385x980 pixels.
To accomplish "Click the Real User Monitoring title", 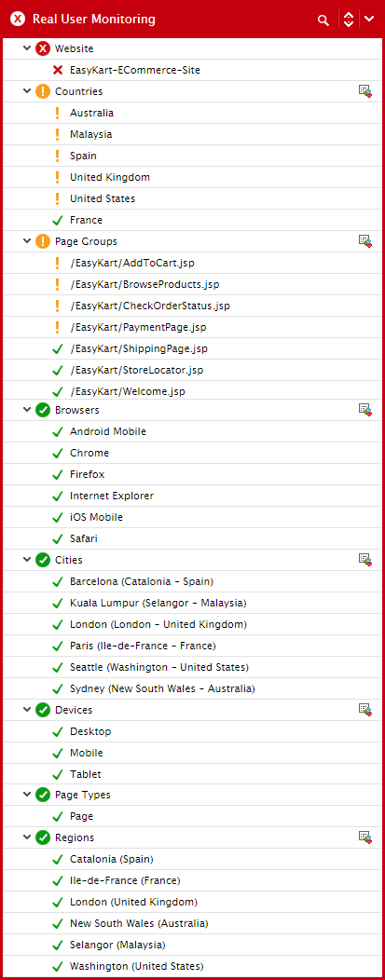I will point(94,20).
